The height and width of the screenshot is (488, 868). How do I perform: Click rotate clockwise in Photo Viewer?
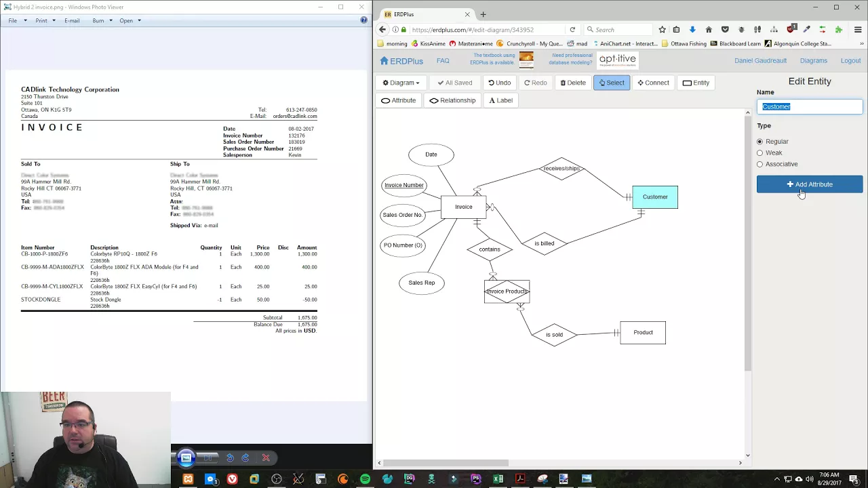245,458
